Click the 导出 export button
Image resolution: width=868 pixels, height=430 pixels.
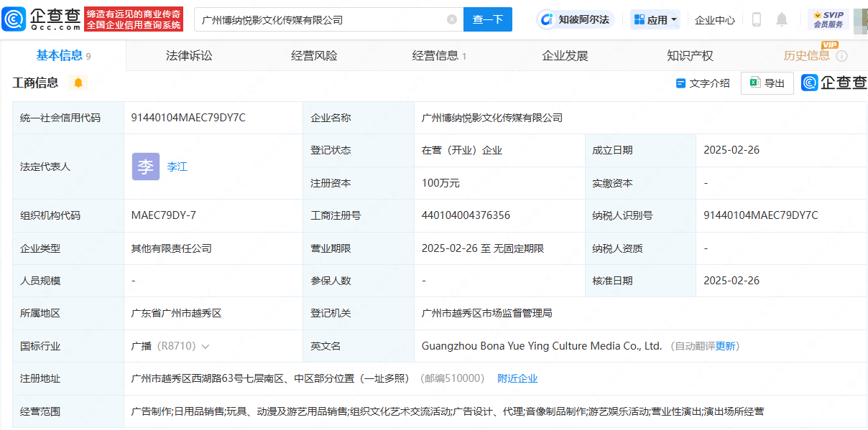pyautogui.click(x=767, y=83)
